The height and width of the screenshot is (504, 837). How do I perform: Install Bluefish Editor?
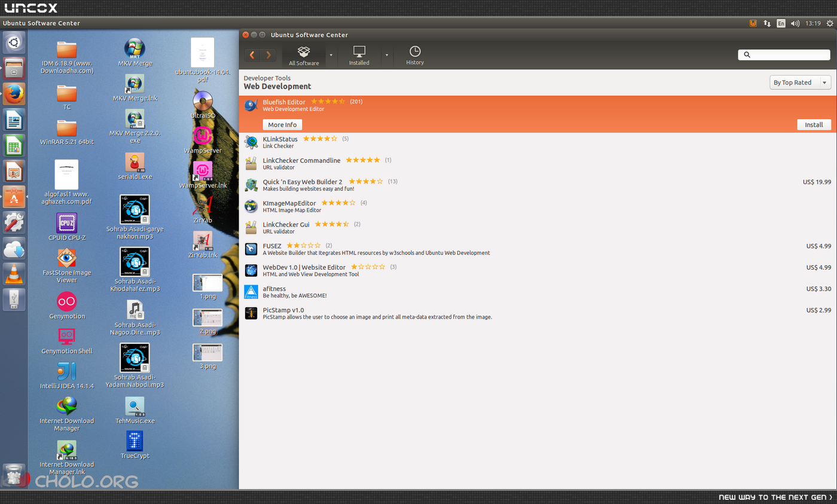[814, 124]
